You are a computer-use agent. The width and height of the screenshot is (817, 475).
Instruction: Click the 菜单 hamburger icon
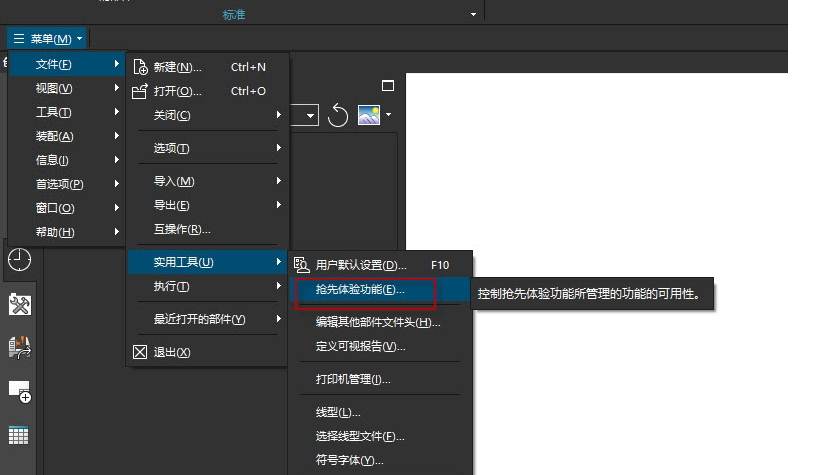pos(19,39)
